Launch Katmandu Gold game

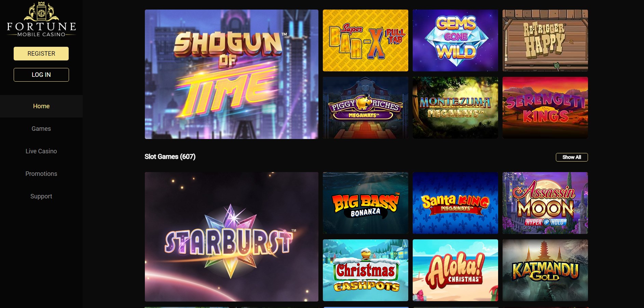coord(545,270)
